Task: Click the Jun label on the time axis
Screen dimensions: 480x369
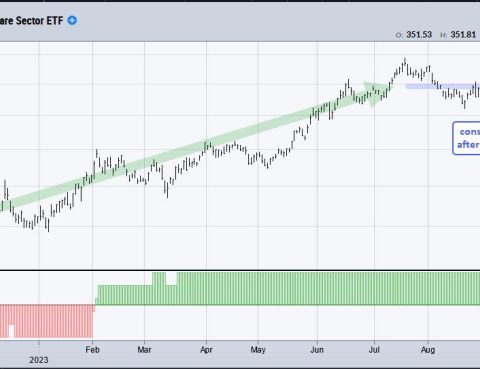Action: coord(317,350)
